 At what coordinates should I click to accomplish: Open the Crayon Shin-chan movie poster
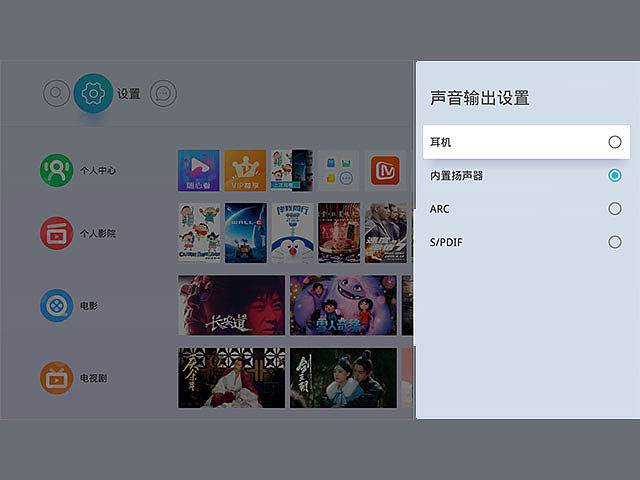point(199,233)
